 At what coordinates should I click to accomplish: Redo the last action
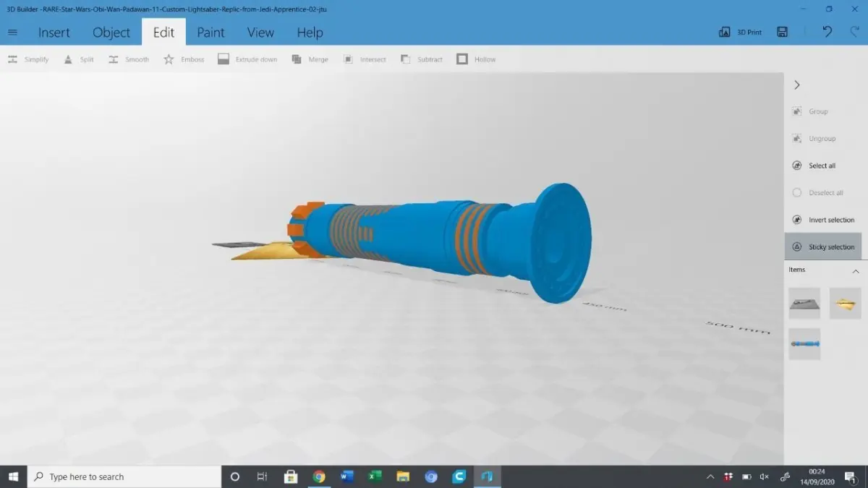coord(854,32)
